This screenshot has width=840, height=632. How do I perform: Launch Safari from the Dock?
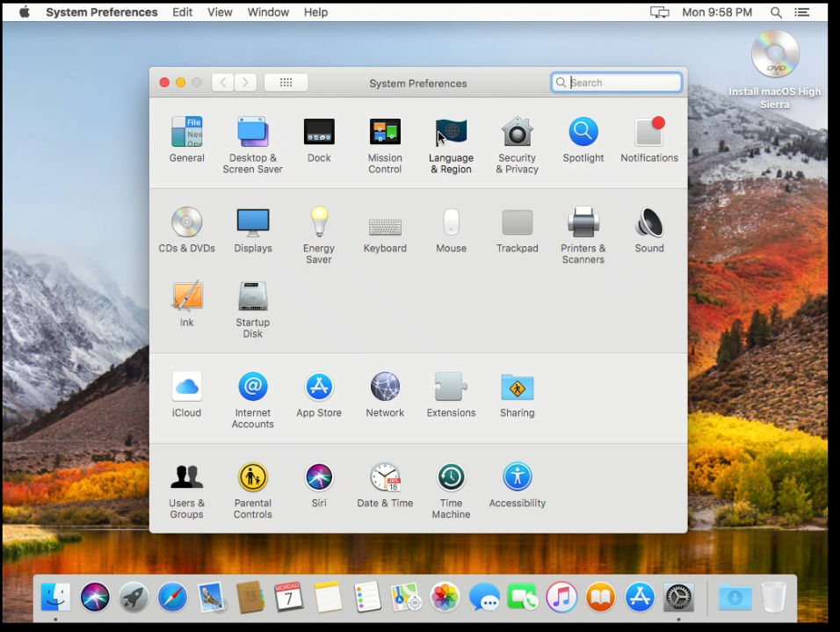click(172, 597)
